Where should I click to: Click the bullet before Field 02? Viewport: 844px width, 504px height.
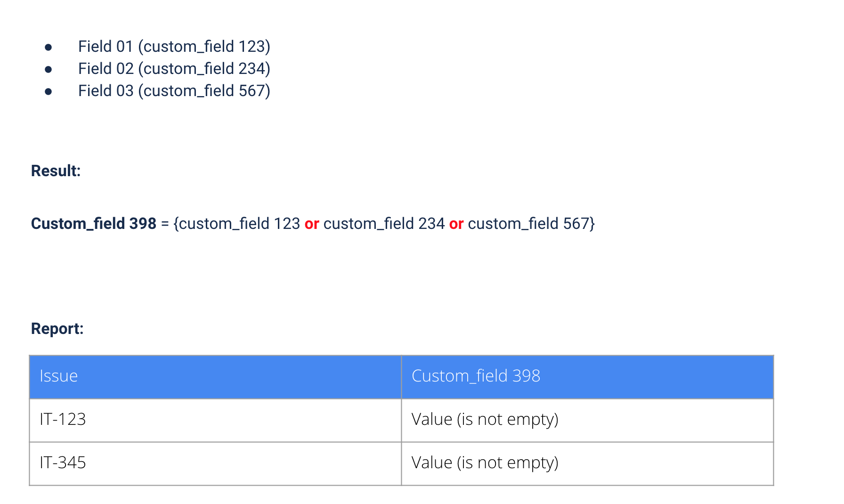coord(48,69)
